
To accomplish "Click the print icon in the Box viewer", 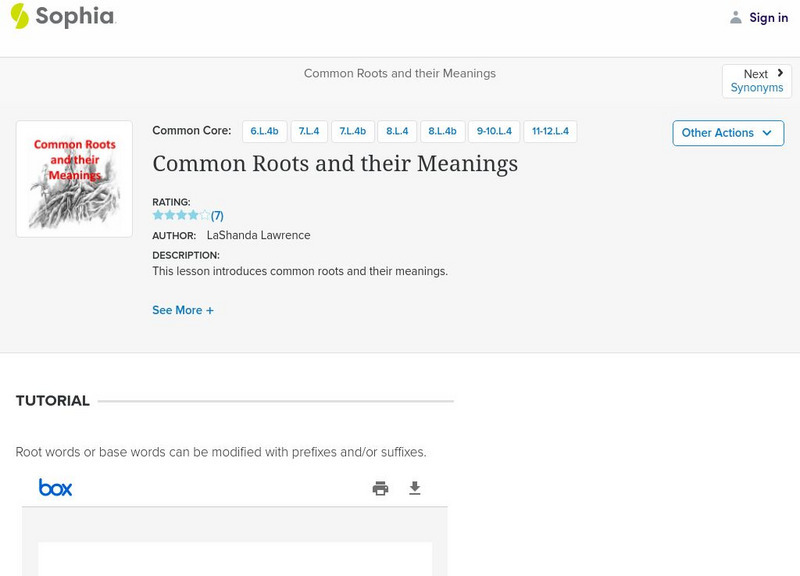I will tap(380, 488).
